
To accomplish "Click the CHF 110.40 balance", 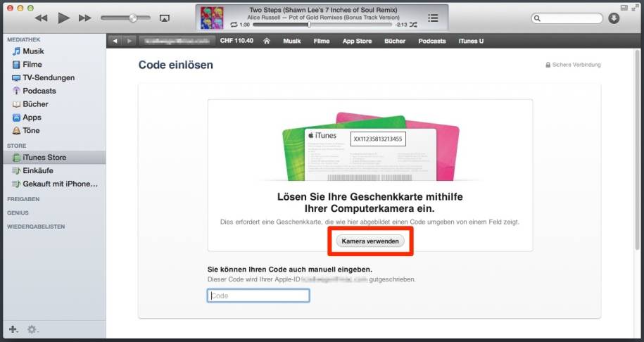I will [236, 41].
